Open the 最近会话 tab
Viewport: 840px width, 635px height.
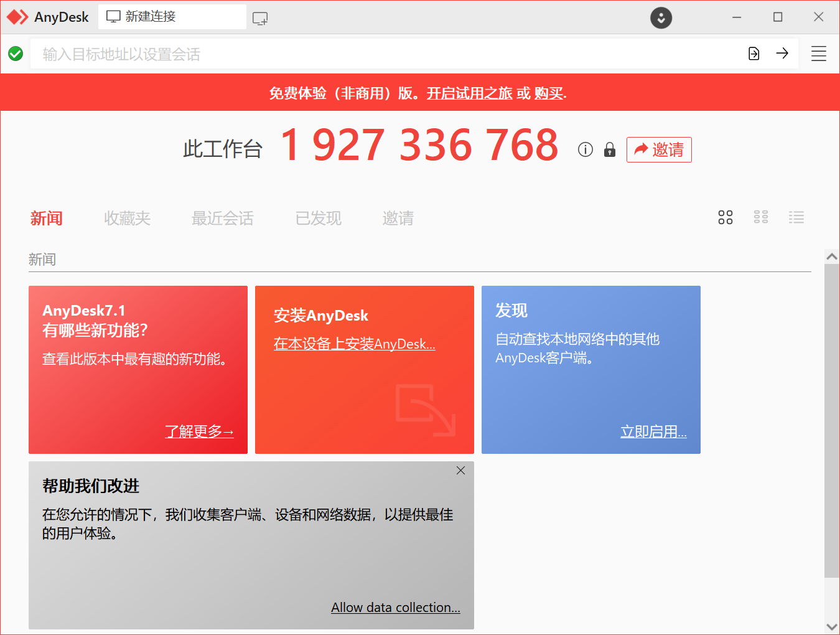click(222, 218)
